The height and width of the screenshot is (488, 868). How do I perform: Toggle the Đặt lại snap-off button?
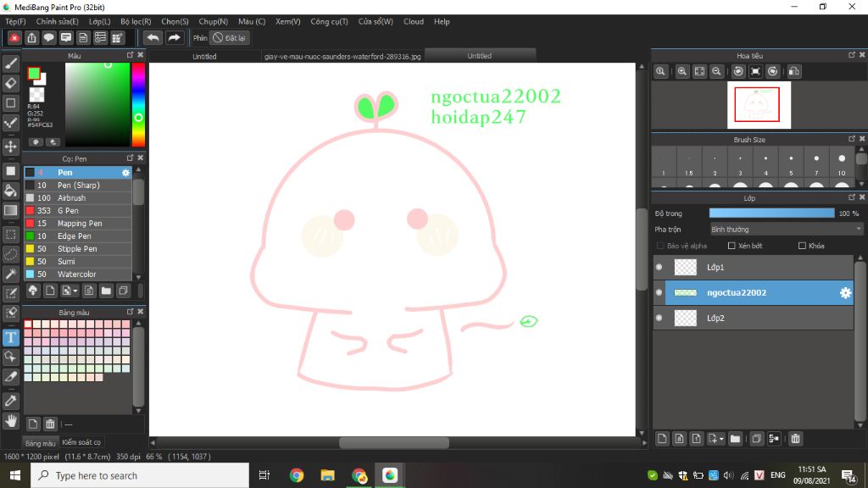[230, 37]
